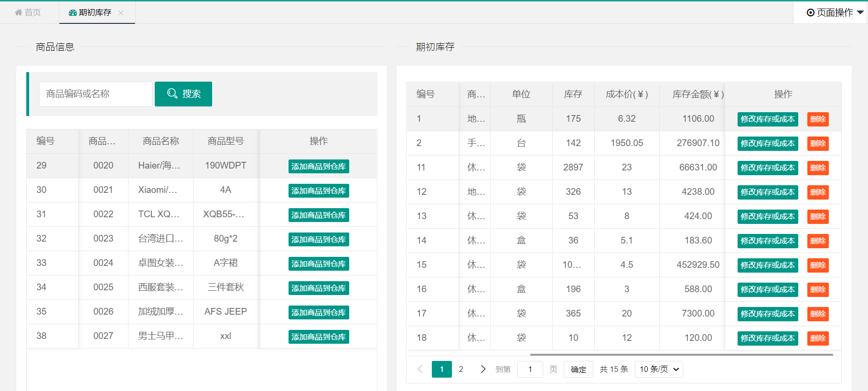Click the 商品名称 column header

pos(161,141)
